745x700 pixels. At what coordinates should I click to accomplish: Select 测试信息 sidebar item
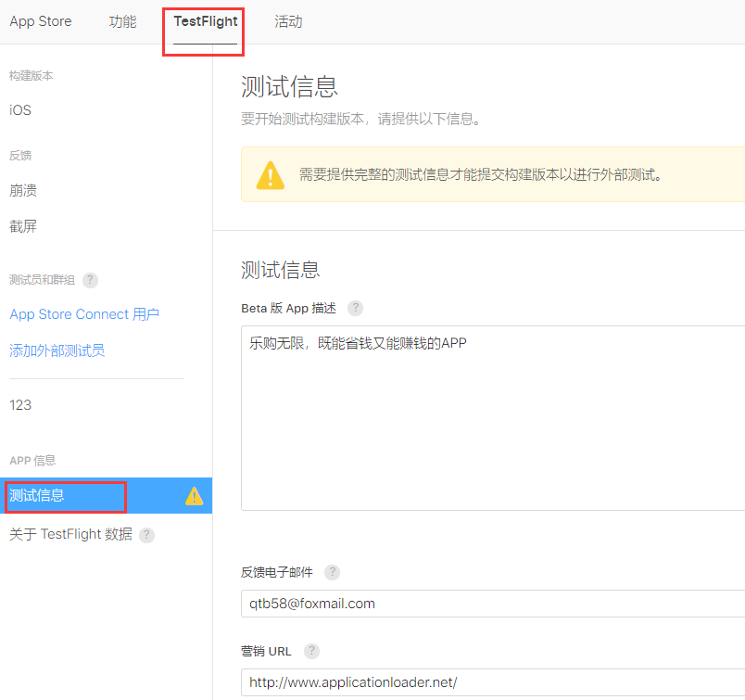(x=106, y=495)
